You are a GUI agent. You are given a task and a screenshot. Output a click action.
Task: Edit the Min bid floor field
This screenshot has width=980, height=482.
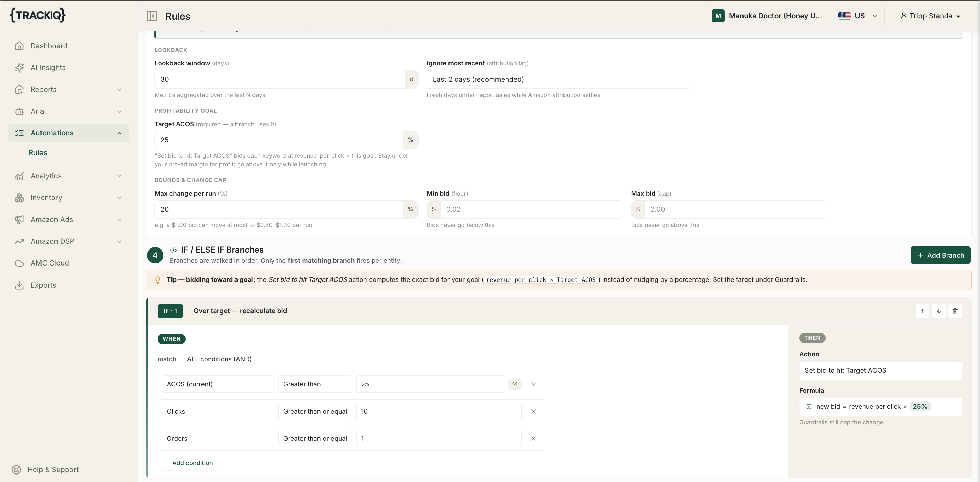click(x=531, y=209)
